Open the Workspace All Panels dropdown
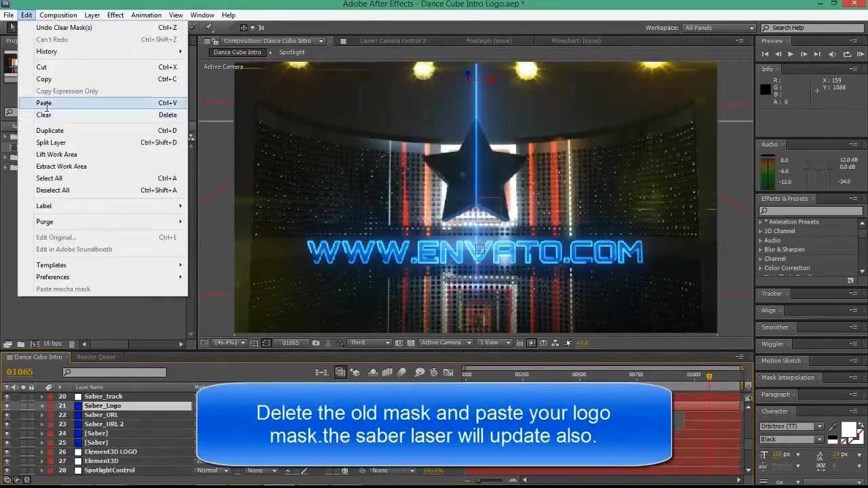The image size is (868, 488). [719, 28]
